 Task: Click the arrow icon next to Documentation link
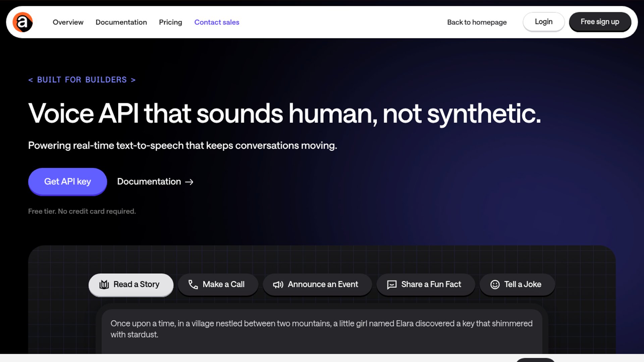(189, 182)
